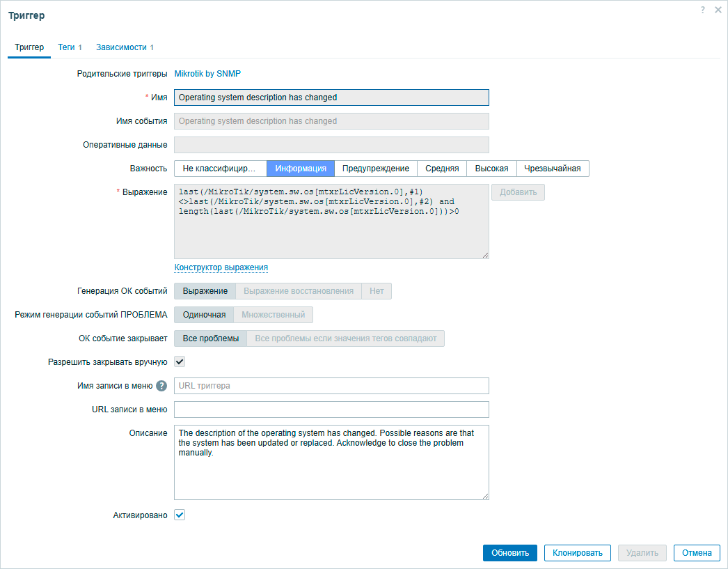This screenshot has width=728, height=569.
Task: Set severity to Информация
Action: pos(301,169)
